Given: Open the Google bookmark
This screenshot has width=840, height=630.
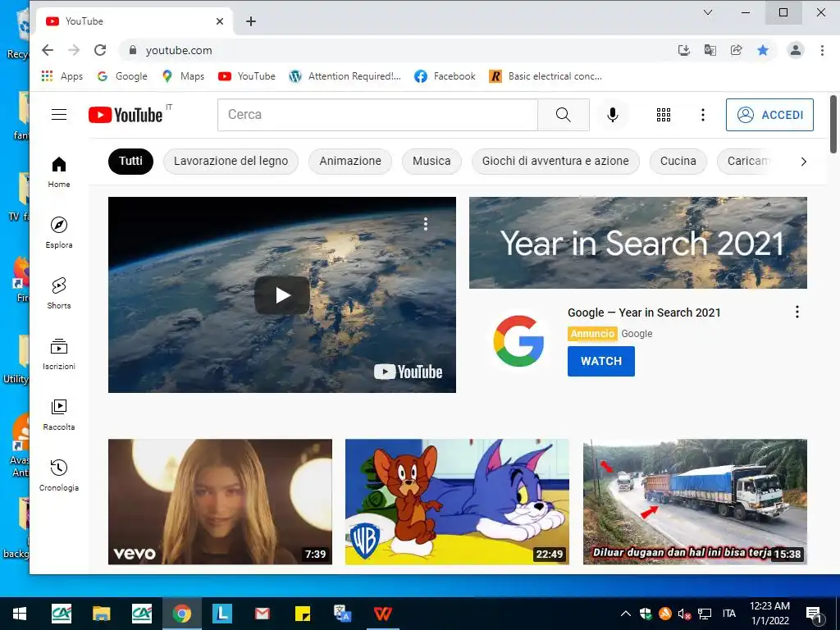Looking at the screenshot, I should pyautogui.click(x=122, y=76).
